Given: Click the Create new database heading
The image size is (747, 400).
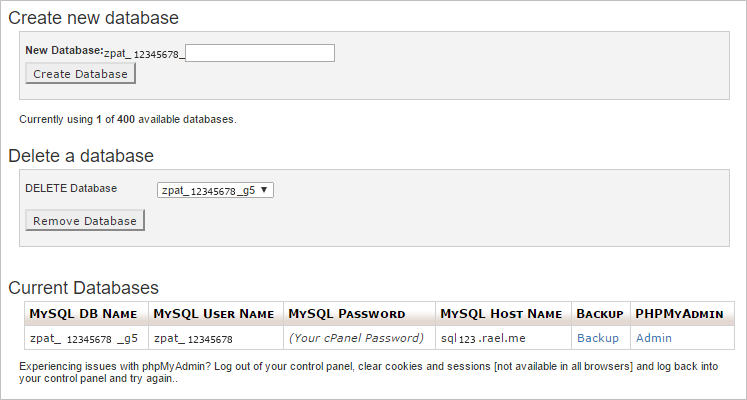Looking at the screenshot, I should 94,17.
